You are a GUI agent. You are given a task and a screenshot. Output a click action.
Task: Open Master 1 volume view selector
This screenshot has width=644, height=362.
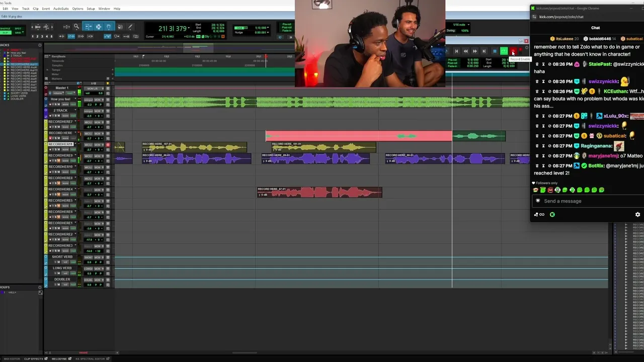pyautogui.click(x=58, y=93)
